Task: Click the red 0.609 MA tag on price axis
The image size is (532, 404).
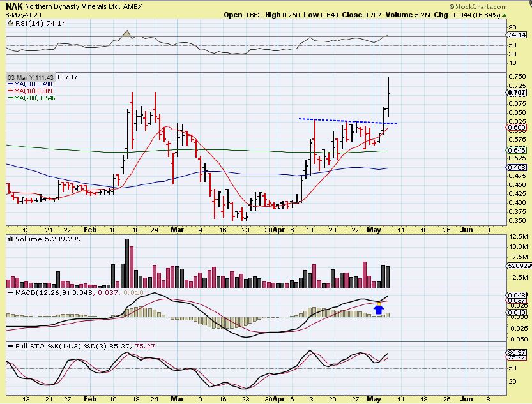Action: (517, 128)
